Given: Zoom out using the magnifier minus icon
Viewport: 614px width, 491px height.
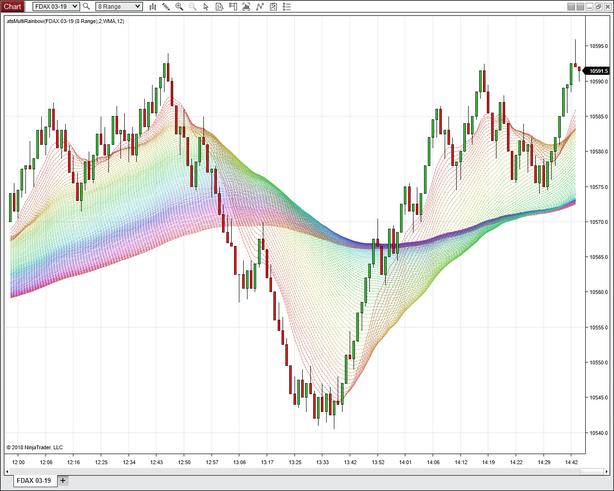Looking at the screenshot, I should [x=192, y=6].
